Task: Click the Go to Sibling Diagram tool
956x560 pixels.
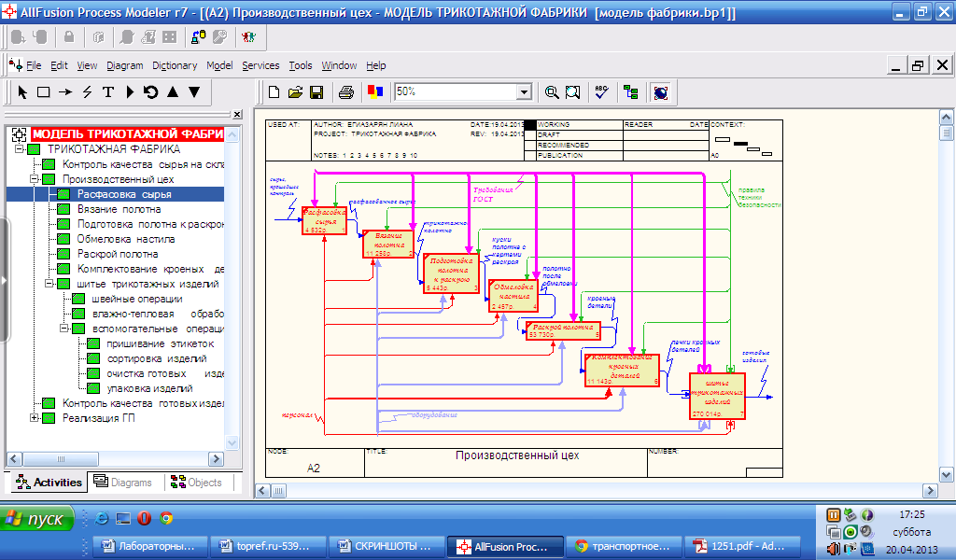Action: click(150, 92)
